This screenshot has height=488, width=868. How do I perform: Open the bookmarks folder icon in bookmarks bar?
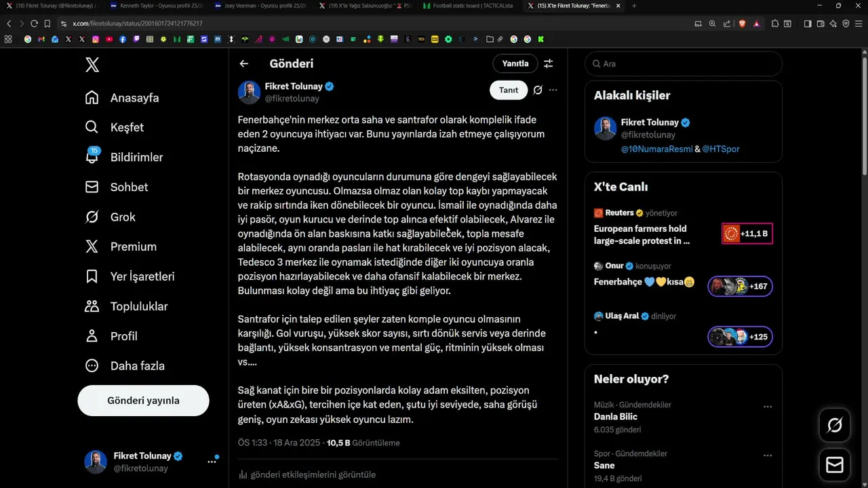tap(490, 39)
